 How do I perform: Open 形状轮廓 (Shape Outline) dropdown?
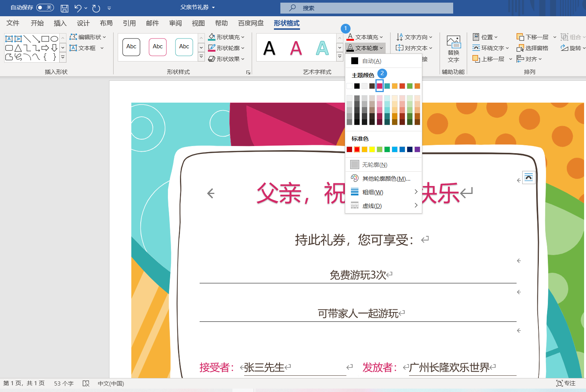tap(226, 48)
